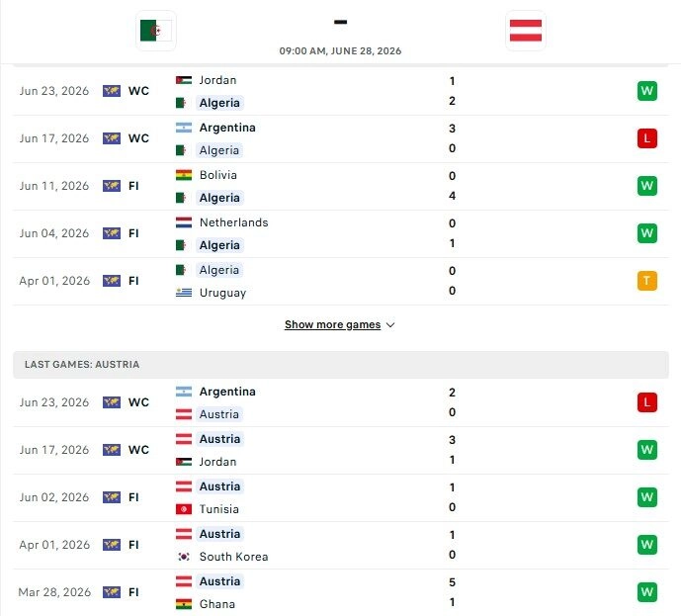Open Argentina team in Austria games list
Screen dimensions: 681x616
(x=227, y=392)
